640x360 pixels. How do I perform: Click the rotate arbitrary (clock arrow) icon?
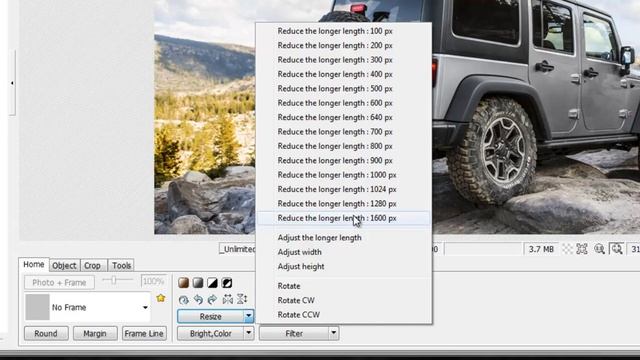(x=184, y=300)
